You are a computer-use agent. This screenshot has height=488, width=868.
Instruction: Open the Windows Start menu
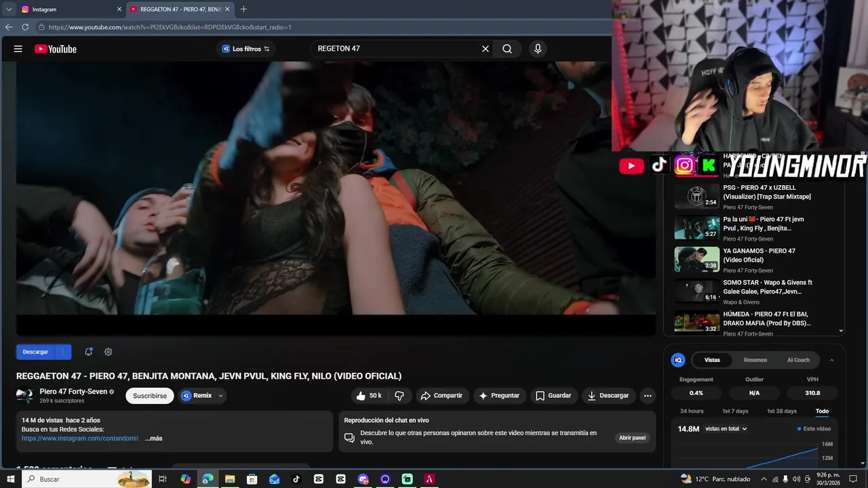[10, 479]
